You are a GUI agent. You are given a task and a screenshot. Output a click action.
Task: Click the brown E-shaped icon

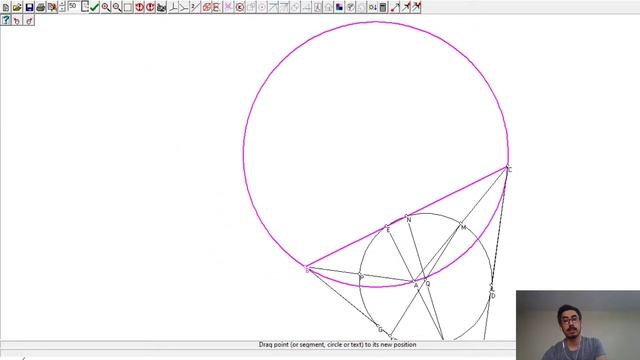(217, 7)
